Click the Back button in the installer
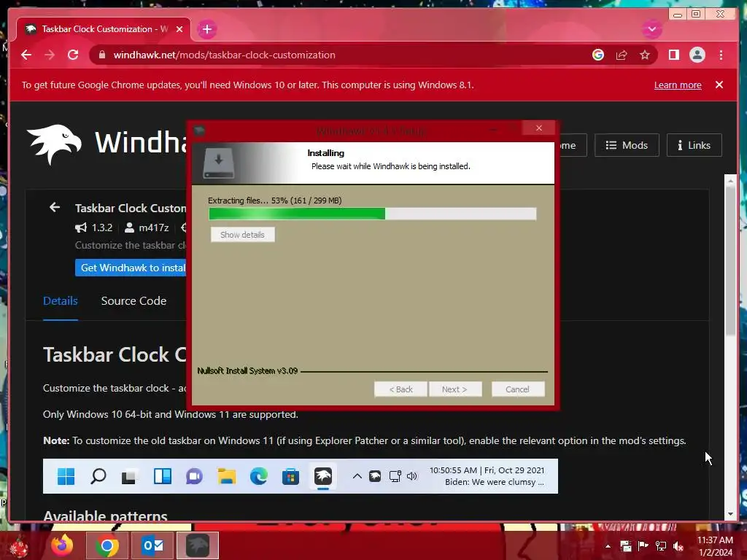Viewport: 747px width, 560px height. [x=400, y=389]
